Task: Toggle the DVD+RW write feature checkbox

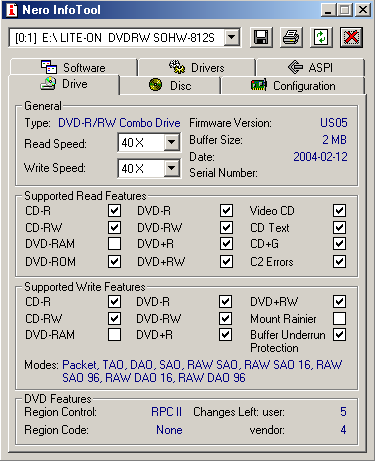Action: point(339,302)
